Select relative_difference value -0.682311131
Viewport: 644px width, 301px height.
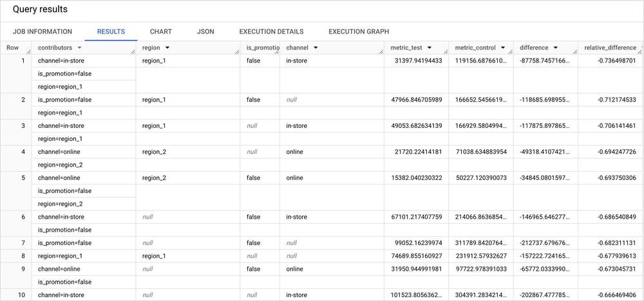[616, 242]
